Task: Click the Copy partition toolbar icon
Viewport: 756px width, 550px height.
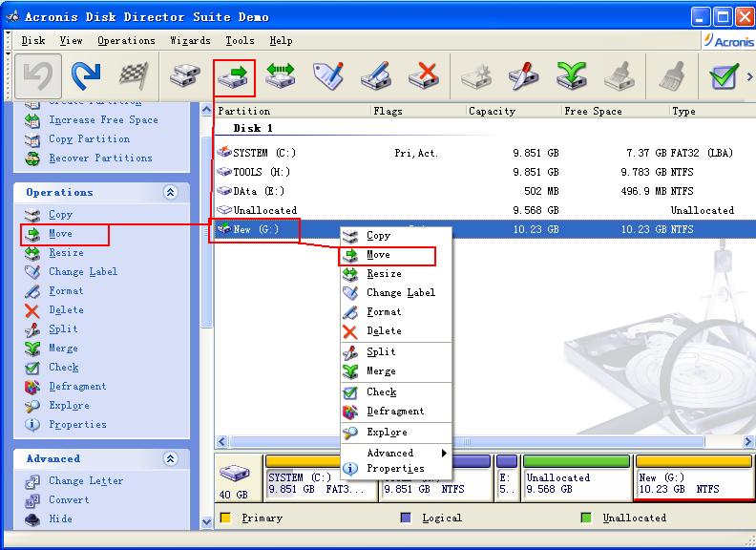Action: pyautogui.click(x=185, y=75)
